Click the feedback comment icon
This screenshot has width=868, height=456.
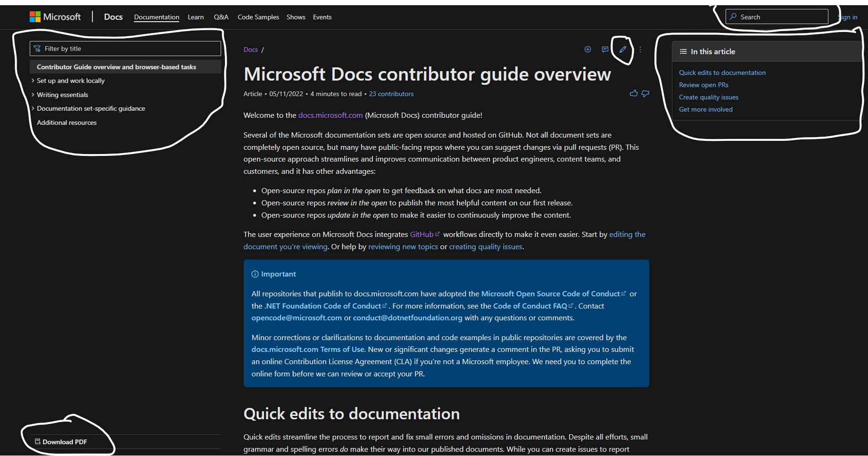pyautogui.click(x=605, y=49)
